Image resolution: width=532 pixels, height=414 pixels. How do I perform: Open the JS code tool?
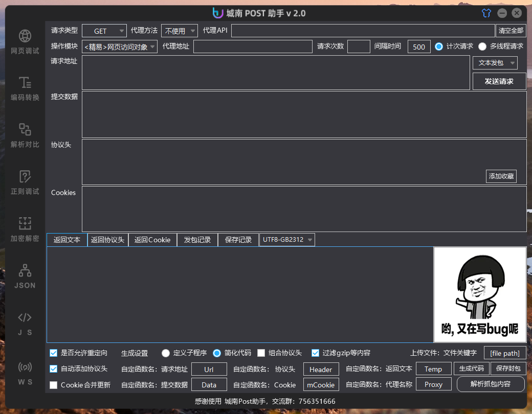tap(25, 324)
